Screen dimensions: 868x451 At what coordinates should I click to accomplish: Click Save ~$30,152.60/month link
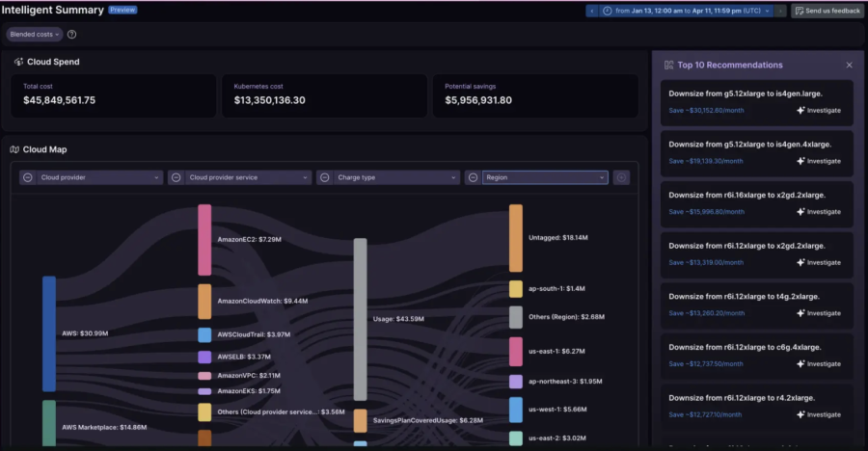point(706,111)
